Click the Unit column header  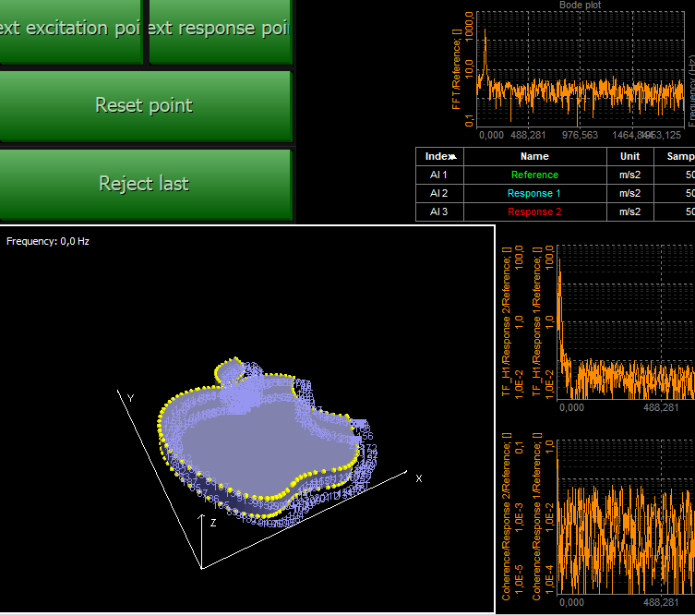click(x=629, y=157)
